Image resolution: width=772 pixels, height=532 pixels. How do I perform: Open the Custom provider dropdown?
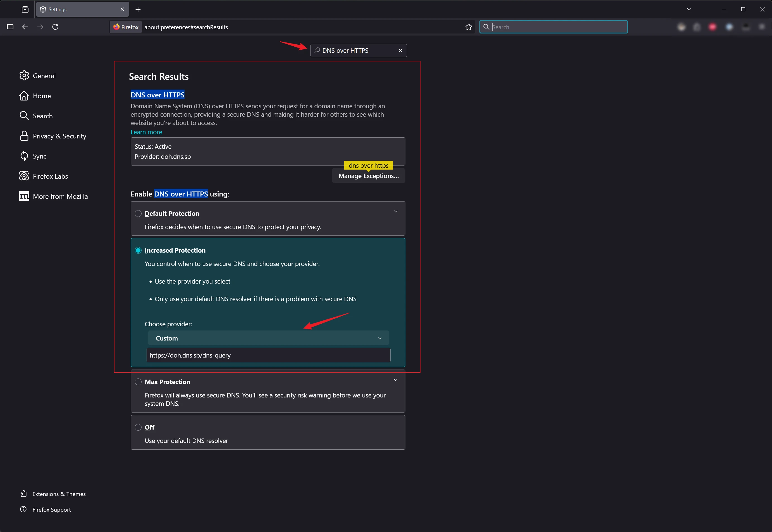point(268,338)
